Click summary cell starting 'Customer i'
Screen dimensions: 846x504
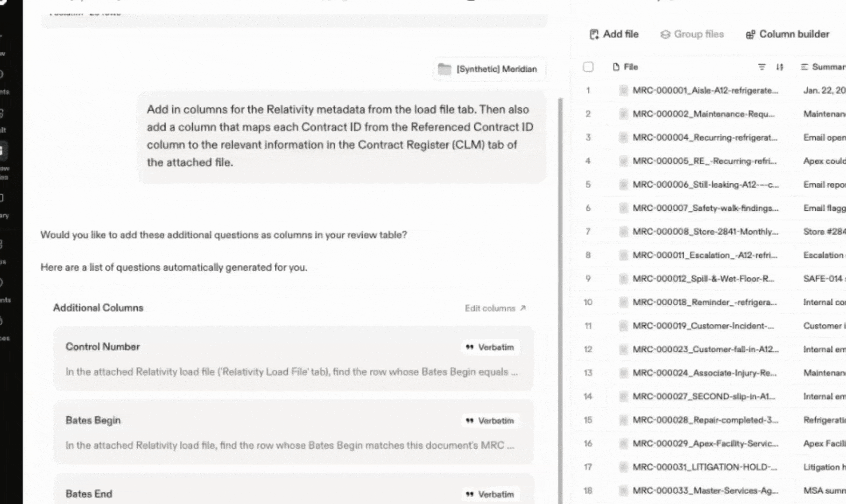click(x=824, y=326)
